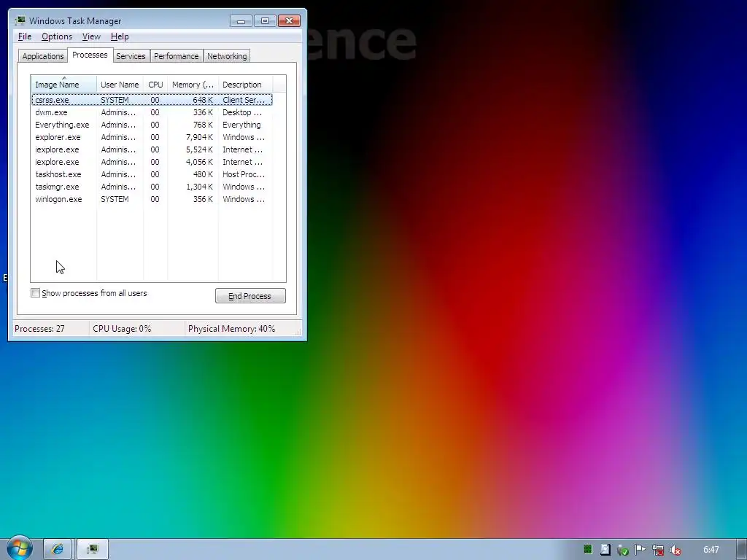This screenshot has width=747, height=560.
Task: Sort by the Description column header
Action: [x=245, y=85]
